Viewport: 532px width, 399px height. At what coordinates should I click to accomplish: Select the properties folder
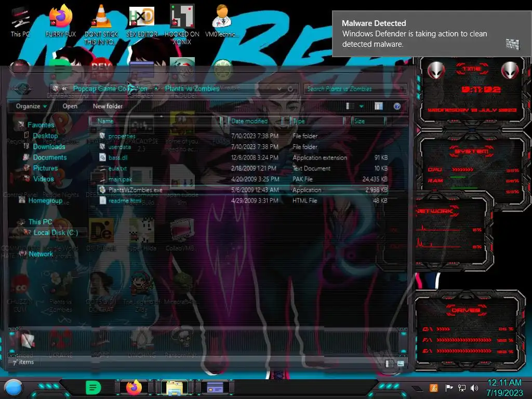click(242, 136)
